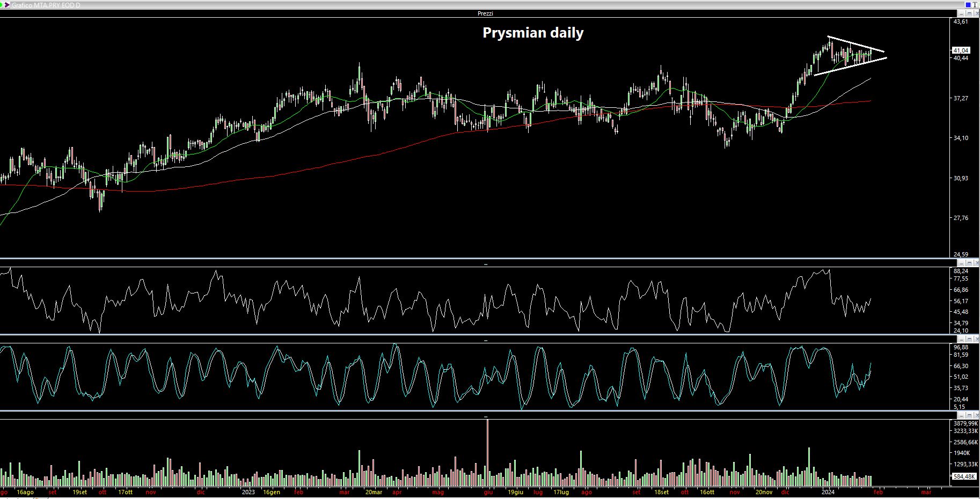Click the stochastic panel header grip dots

coord(486,340)
